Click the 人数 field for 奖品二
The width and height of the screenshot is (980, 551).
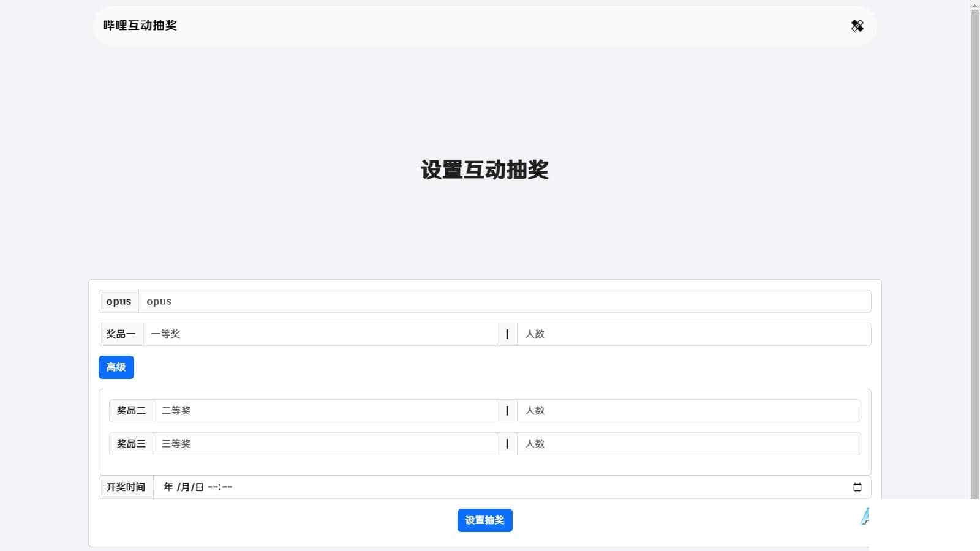click(x=689, y=411)
